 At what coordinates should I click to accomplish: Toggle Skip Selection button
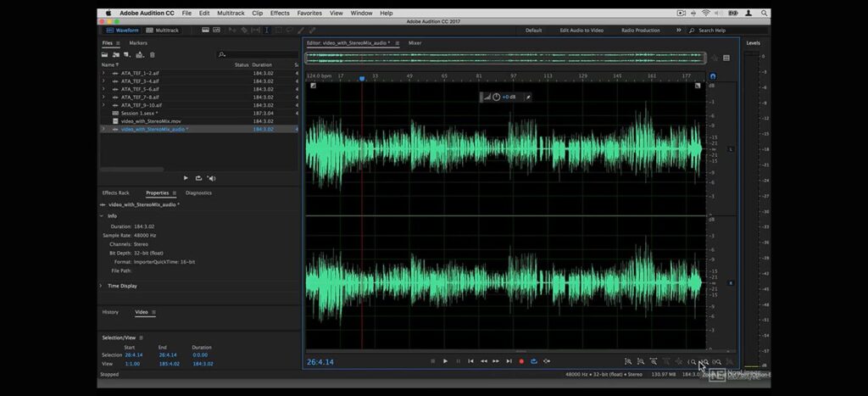tap(547, 361)
